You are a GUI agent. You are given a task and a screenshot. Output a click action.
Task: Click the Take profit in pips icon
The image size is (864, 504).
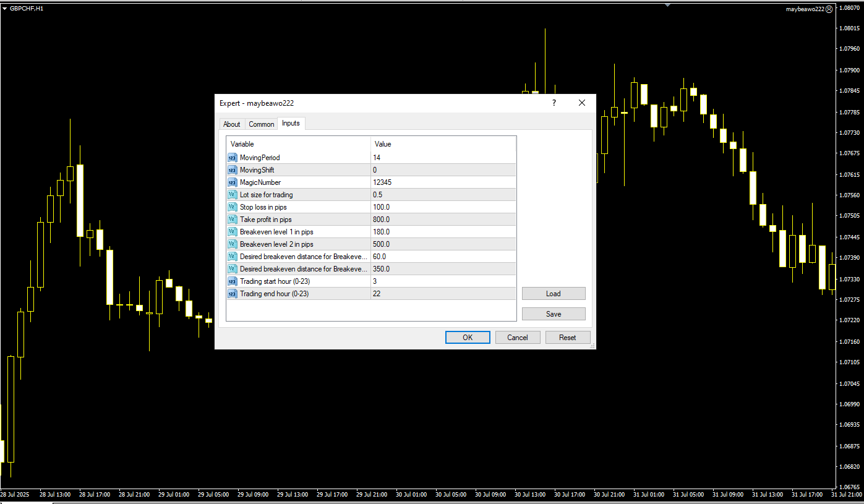click(232, 220)
